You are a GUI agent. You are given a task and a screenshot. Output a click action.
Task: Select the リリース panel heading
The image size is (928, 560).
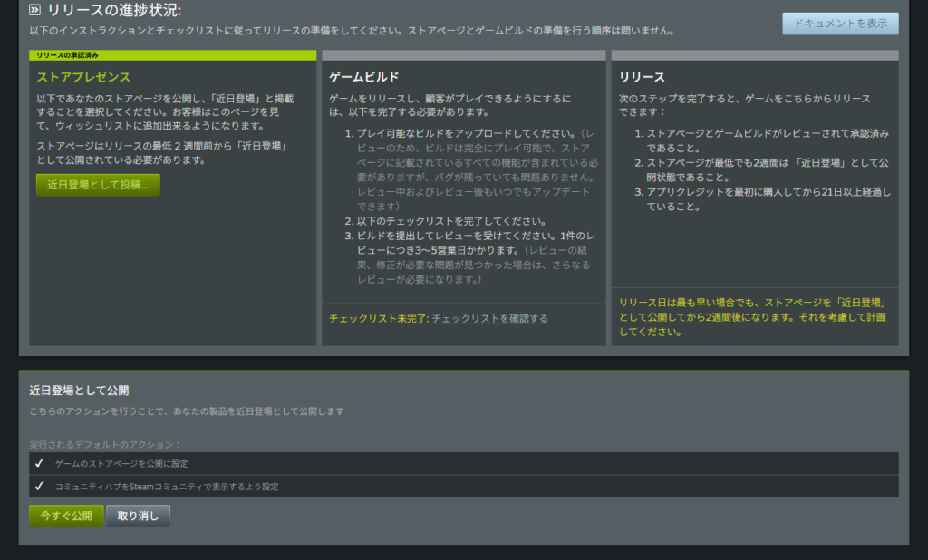coord(642,77)
